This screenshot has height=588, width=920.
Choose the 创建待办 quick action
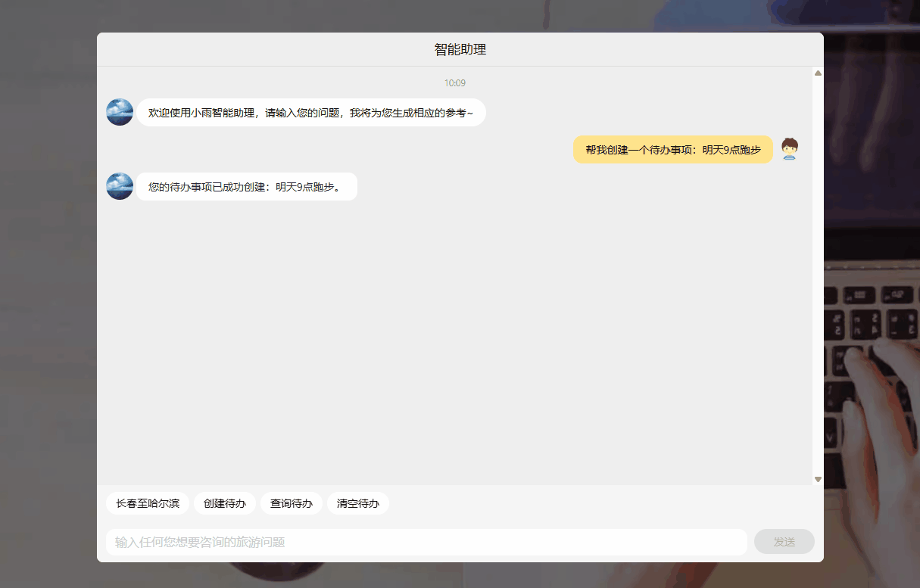225,503
